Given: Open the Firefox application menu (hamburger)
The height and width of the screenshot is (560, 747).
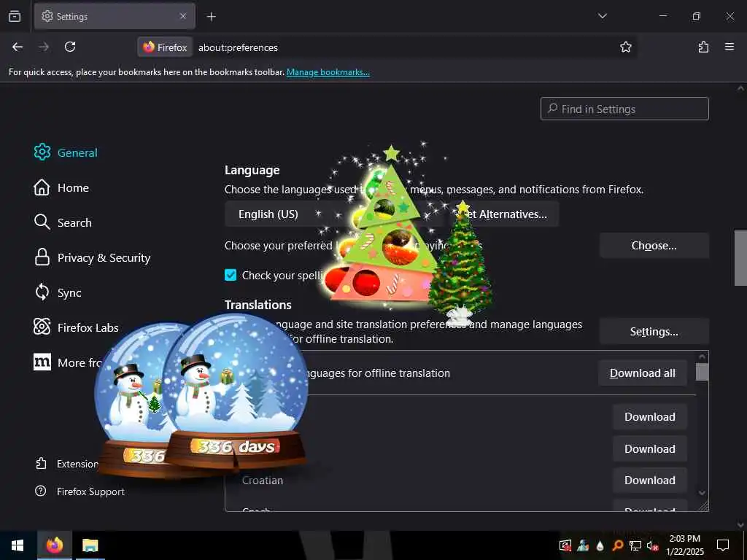Looking at the screenshot, I should [x=729, y=47].
